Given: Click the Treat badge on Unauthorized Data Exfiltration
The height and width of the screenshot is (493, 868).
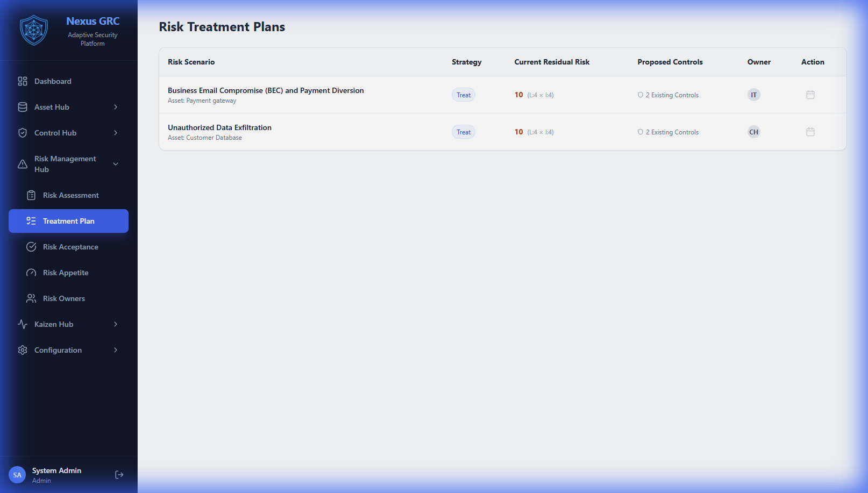Looking at the screenshot, I should tap(463, 132).
